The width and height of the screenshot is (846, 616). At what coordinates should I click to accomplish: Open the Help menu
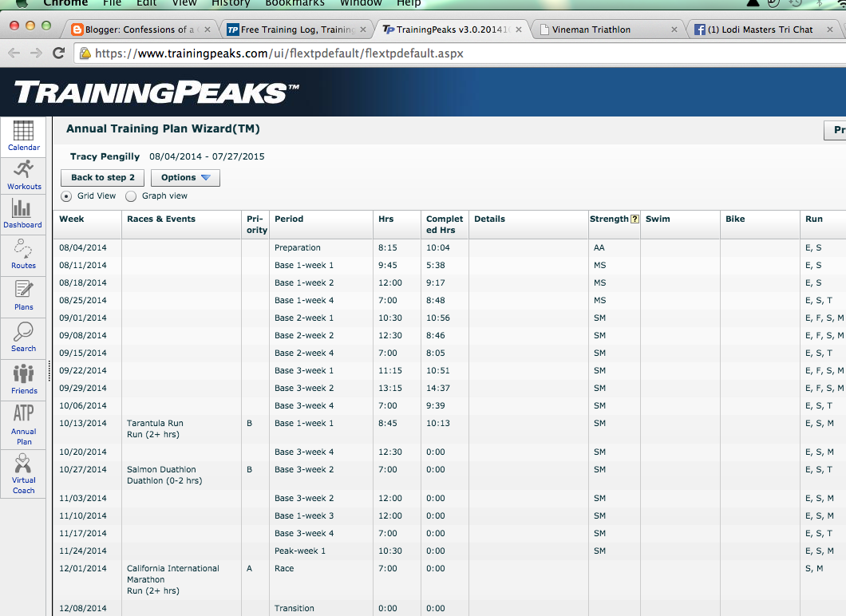[409, 3]
